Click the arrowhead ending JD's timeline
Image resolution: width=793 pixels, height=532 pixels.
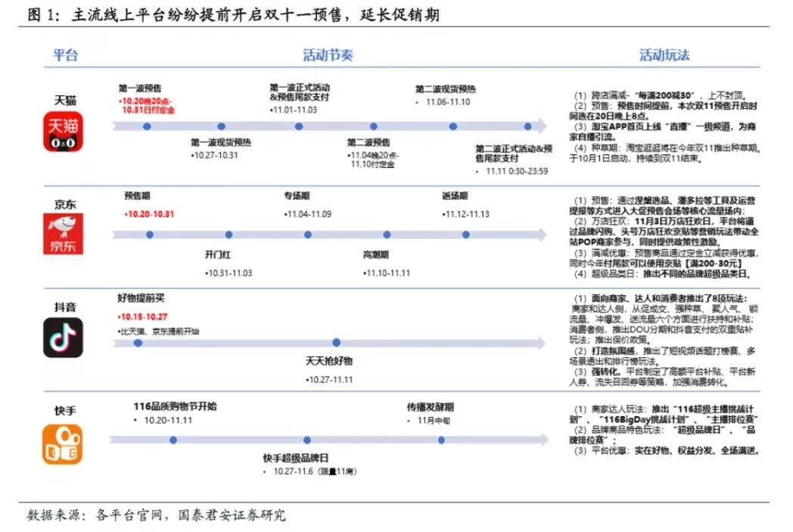541,235
